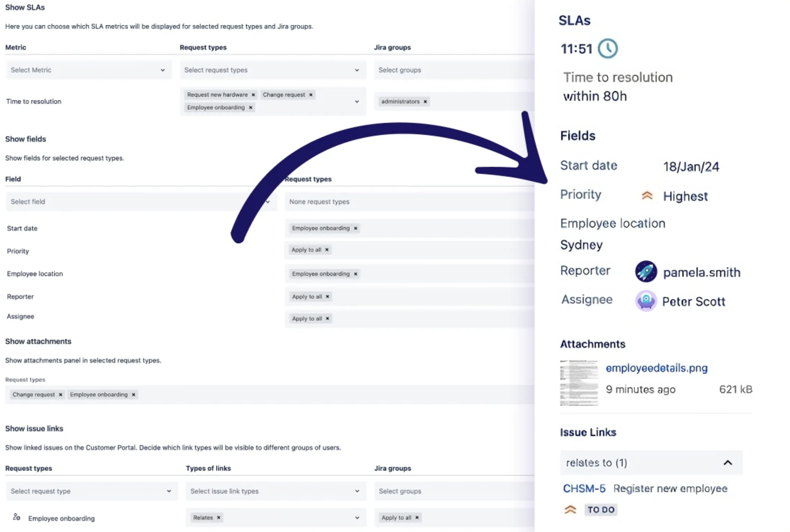Remove the Change request chip from Time to resolution
790x532 pixels.
click(x=311, y=94)
